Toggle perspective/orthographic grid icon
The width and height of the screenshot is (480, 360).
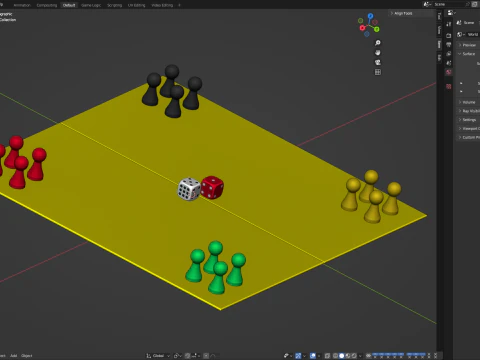[x=378, y=72]
